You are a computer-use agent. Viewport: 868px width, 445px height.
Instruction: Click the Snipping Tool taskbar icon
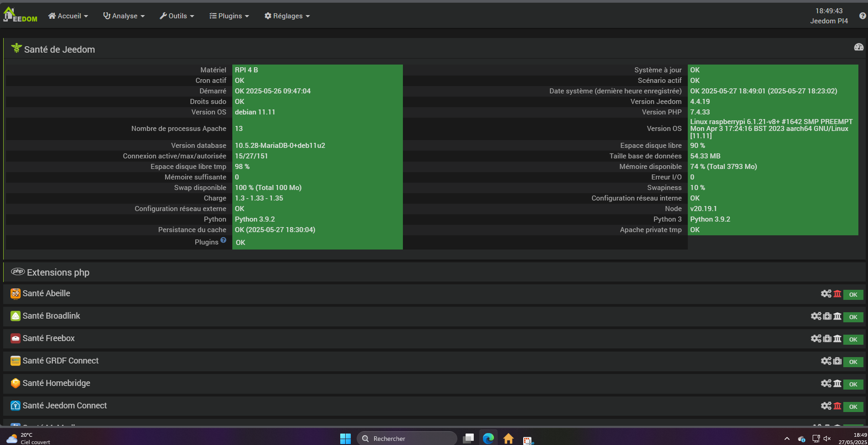tap(529, 440)
